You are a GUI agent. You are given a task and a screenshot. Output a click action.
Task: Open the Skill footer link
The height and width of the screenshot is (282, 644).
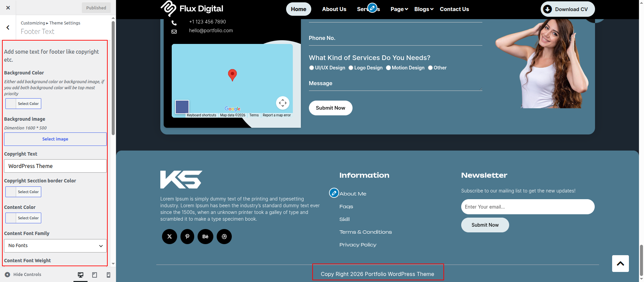pyautogui.click(x=344, y=219)
